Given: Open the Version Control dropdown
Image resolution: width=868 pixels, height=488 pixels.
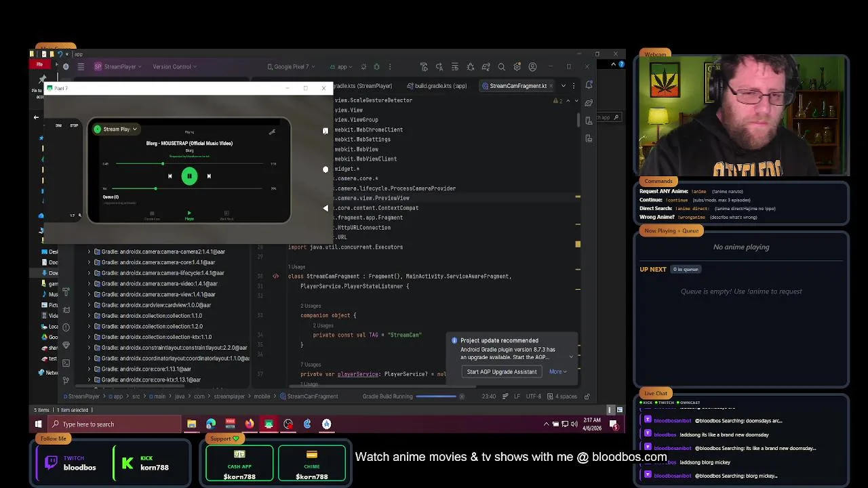Looking at the screenshot, I should pyautogui.click(x=175, y=66).
